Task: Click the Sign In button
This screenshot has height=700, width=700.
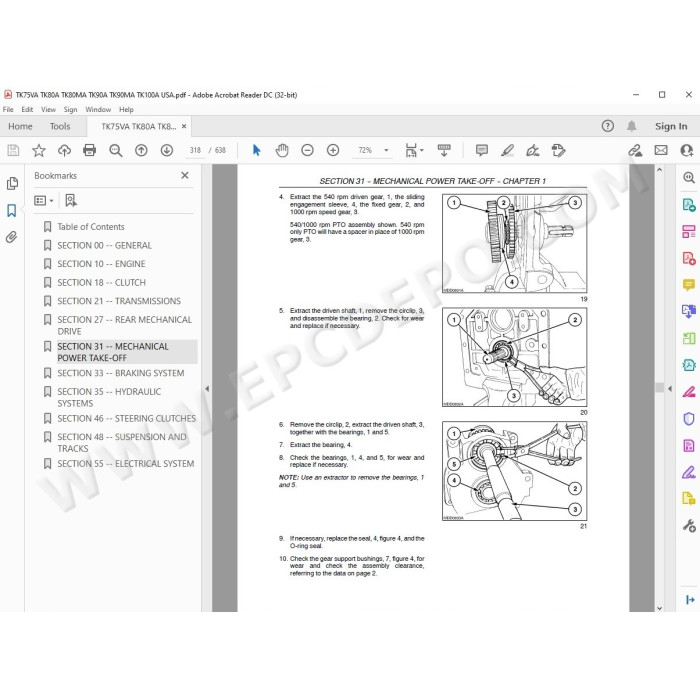Action: (x=671, y=126)
